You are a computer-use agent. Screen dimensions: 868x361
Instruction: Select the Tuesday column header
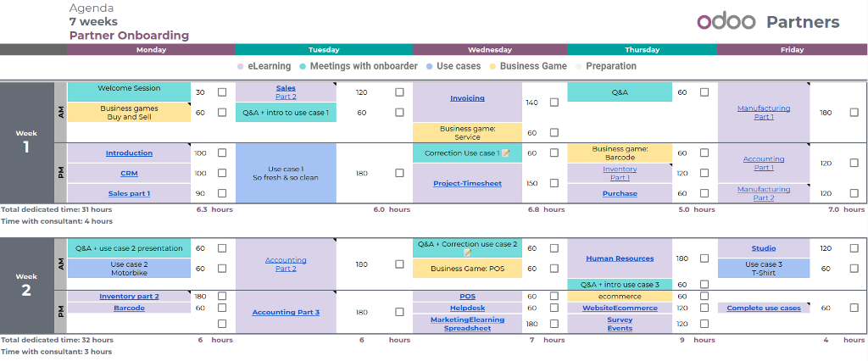pos(323,50)
